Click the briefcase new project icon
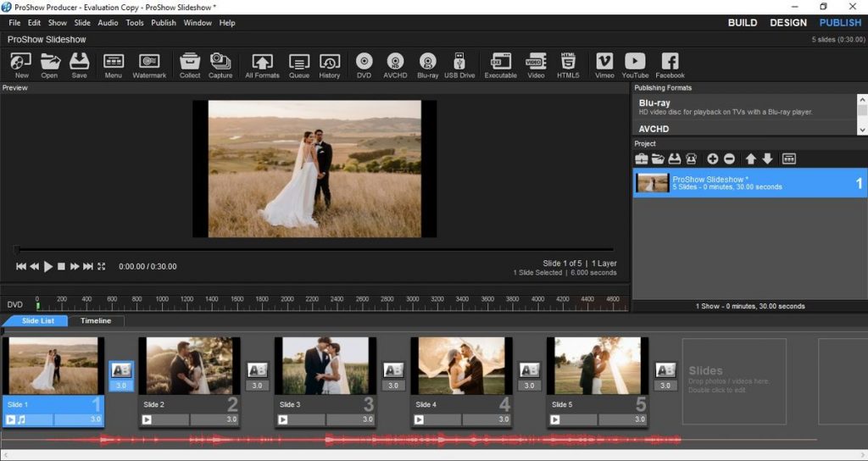Viewport: 868px width, 461px height. point(641,158)
